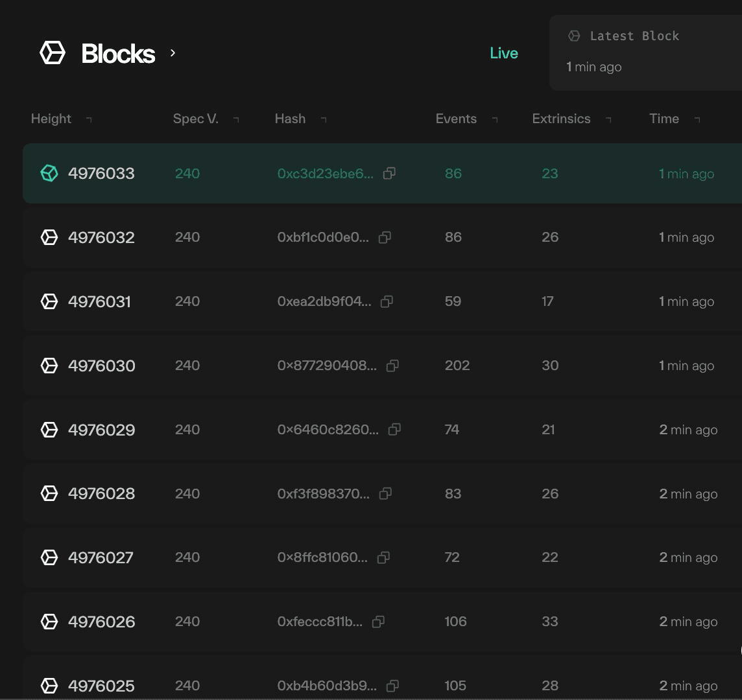Select extrinsics count 17 of block 4976031
742x700 pixels.
[547, 301]
